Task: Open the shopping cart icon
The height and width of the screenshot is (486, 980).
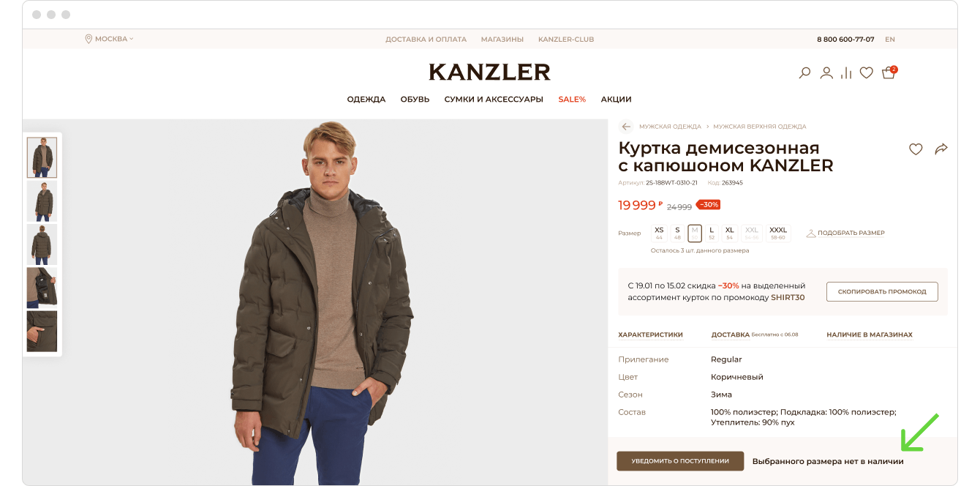Action: 889,72
